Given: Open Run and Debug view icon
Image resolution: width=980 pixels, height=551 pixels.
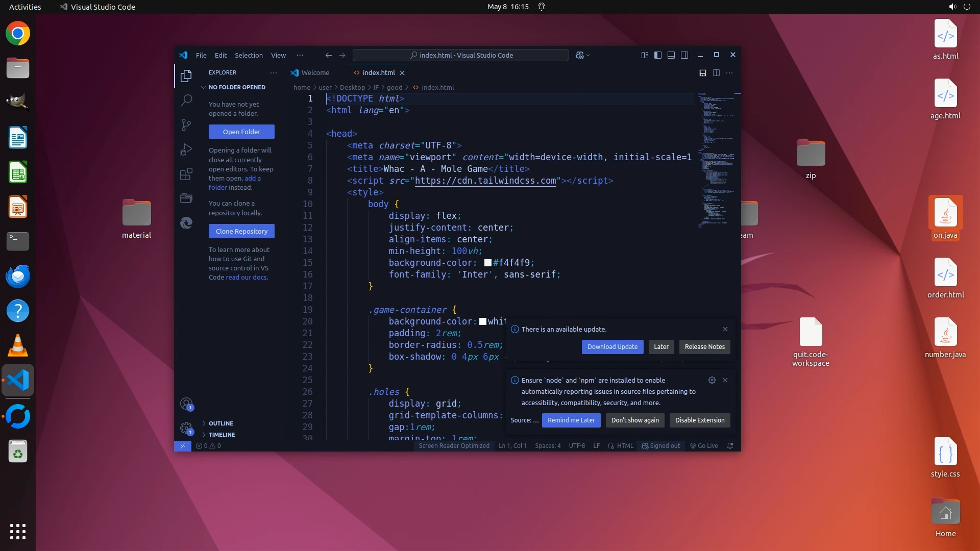Looking at the screenshot, I should [x=186, y=149].
